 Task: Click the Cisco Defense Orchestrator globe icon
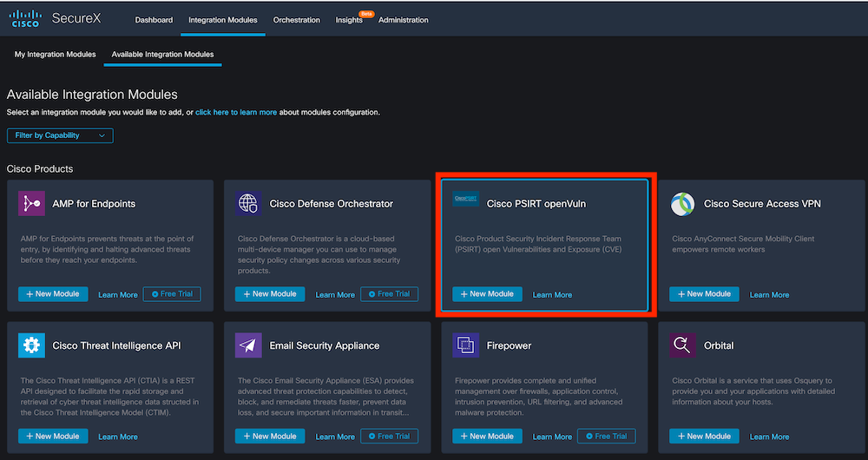(248, 203)
